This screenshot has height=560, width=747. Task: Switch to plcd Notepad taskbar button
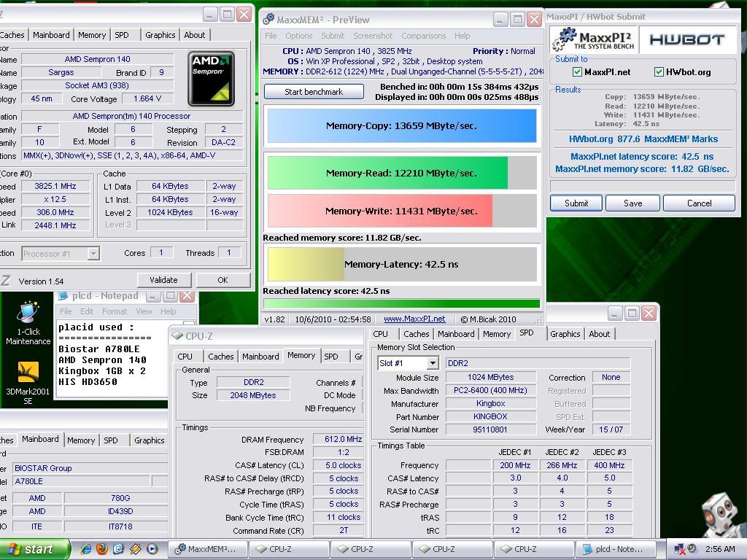(616, 549)
